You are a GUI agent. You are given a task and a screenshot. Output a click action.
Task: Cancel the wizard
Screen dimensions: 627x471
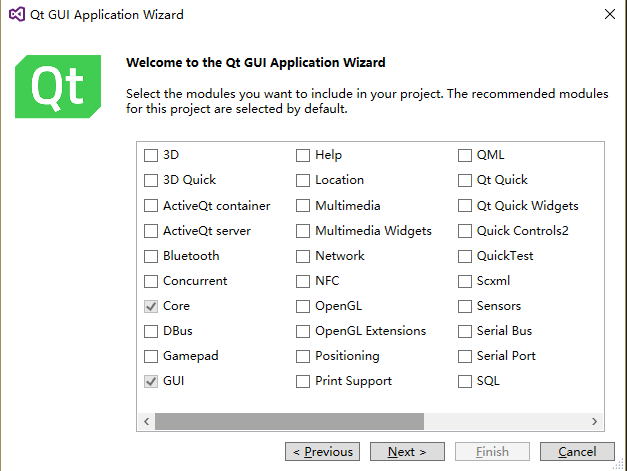577,451
